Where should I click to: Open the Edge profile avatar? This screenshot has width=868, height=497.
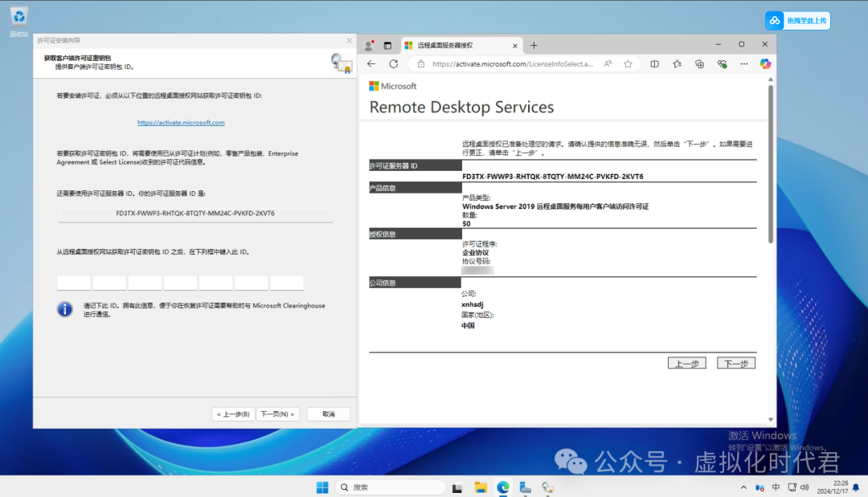(x=369, y=46)
